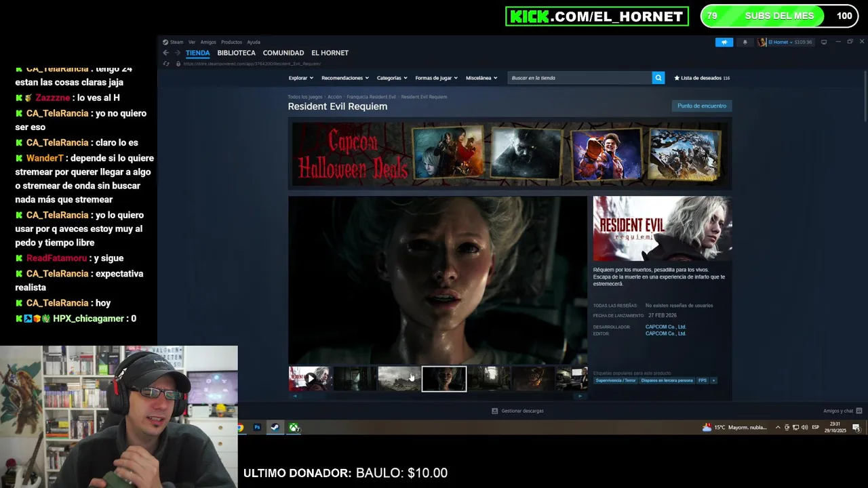The height and width of the screenshot is (488, 868).
Task: Open the EL HORNET profile tab
Action: tap(330, 53)
